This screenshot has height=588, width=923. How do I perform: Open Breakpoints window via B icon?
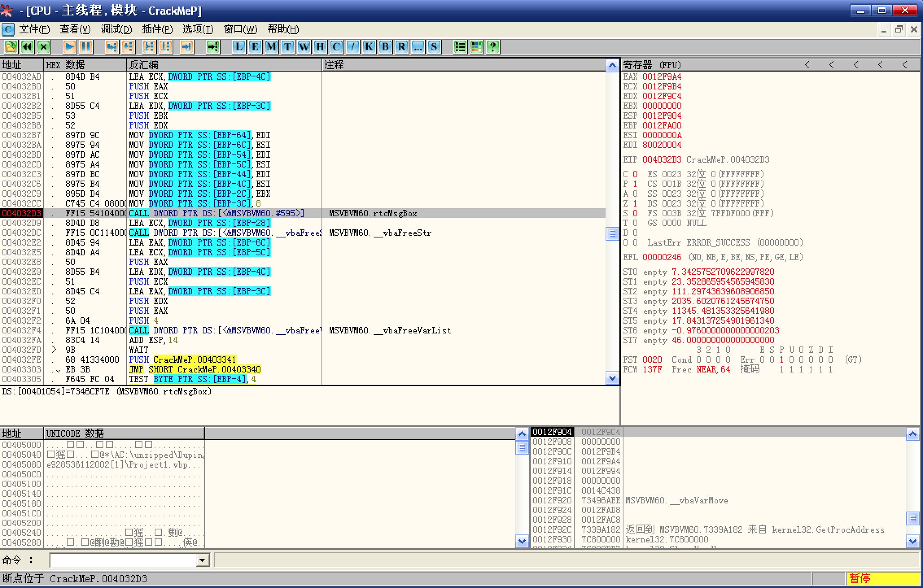point(385,47)
